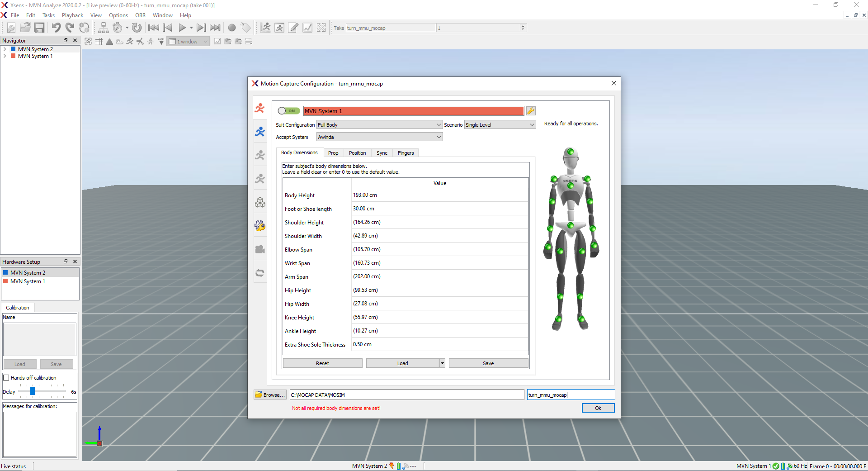Redo the last action
868x471 pixels.
[x=70, y=28]
